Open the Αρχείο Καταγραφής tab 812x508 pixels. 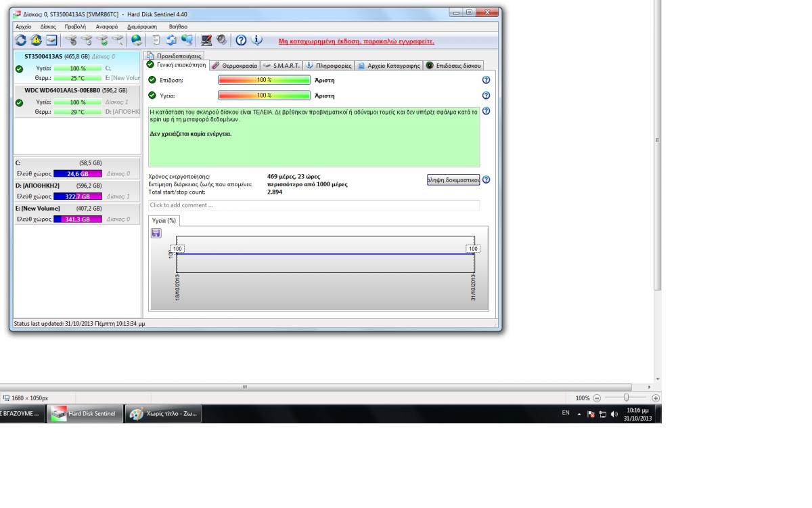click(x=389, y=66)
